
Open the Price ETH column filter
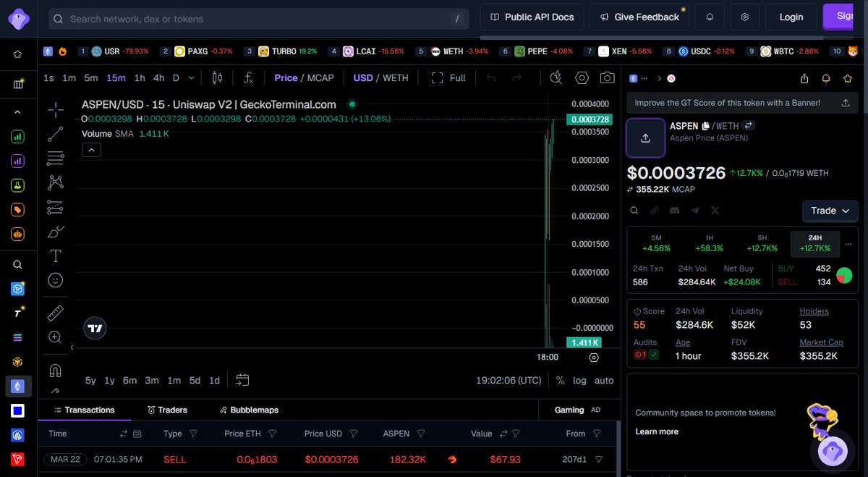pos(272,434)
